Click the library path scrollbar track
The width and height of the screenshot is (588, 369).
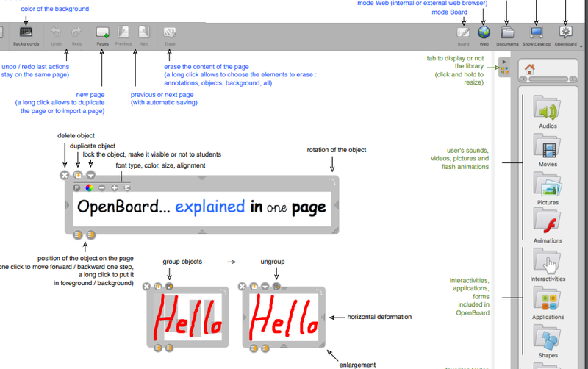[548, 79]
